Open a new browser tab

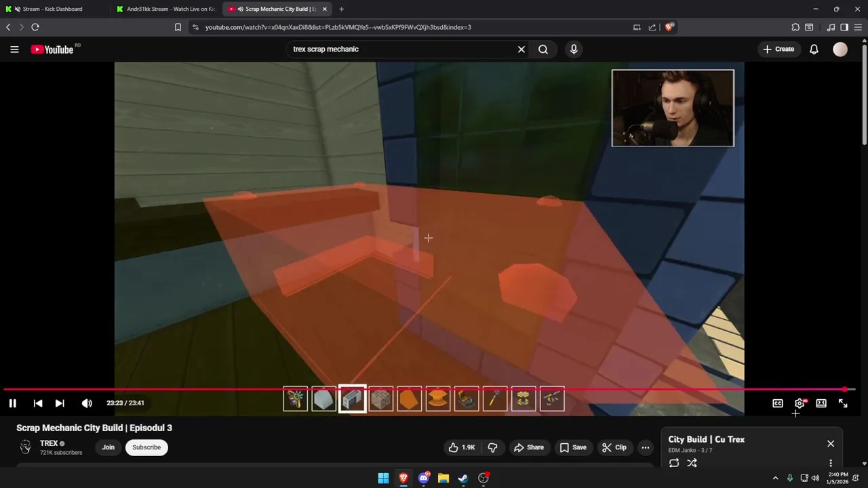tap(341, 9)
